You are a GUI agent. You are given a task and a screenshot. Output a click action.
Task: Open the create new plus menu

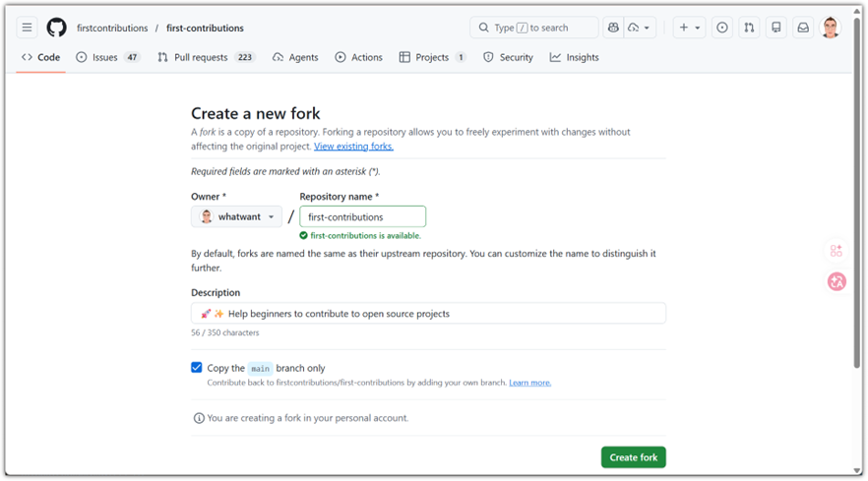(689, 28)
